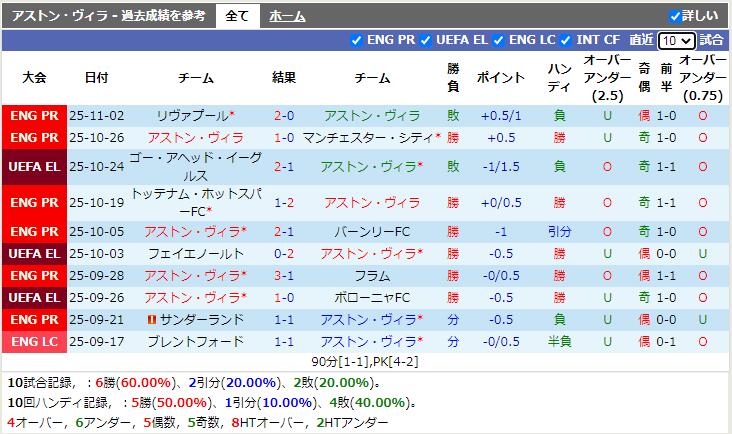Click the red card icon beside サンダーランド
Screen dimensions: 732x434
point(151,319)
